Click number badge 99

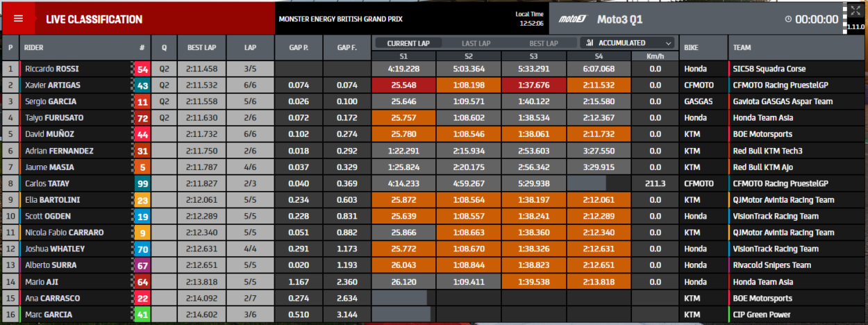(142, 183)
